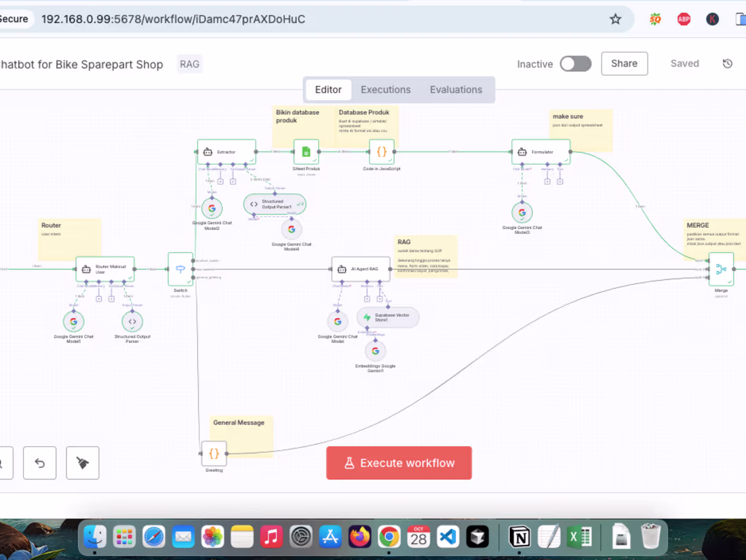746x560 pixels.
Task: Open the Extractor node
Action: (x=226, y=151)
